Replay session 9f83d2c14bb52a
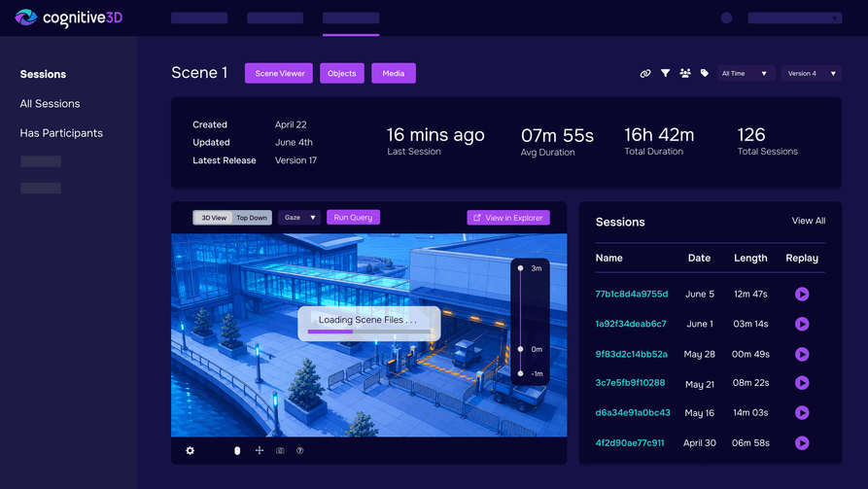 (x=802, y=354)
